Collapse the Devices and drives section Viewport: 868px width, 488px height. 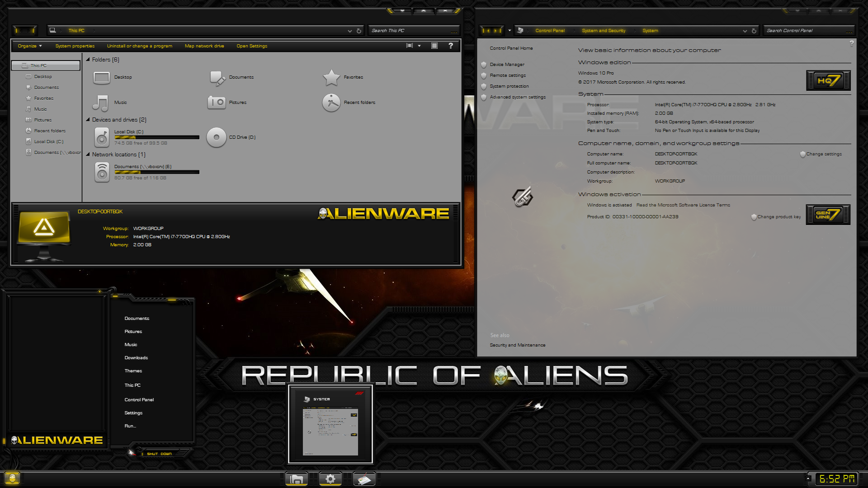[x=89, y=119]
